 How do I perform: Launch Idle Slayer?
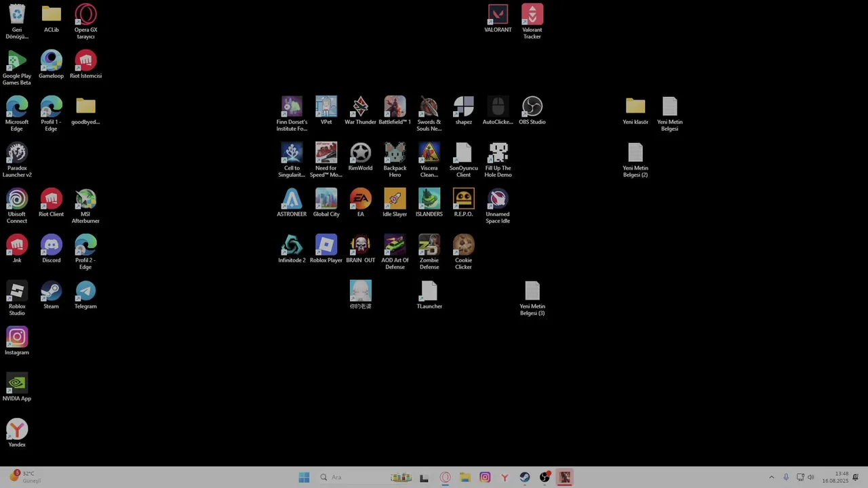coord(395,199)
